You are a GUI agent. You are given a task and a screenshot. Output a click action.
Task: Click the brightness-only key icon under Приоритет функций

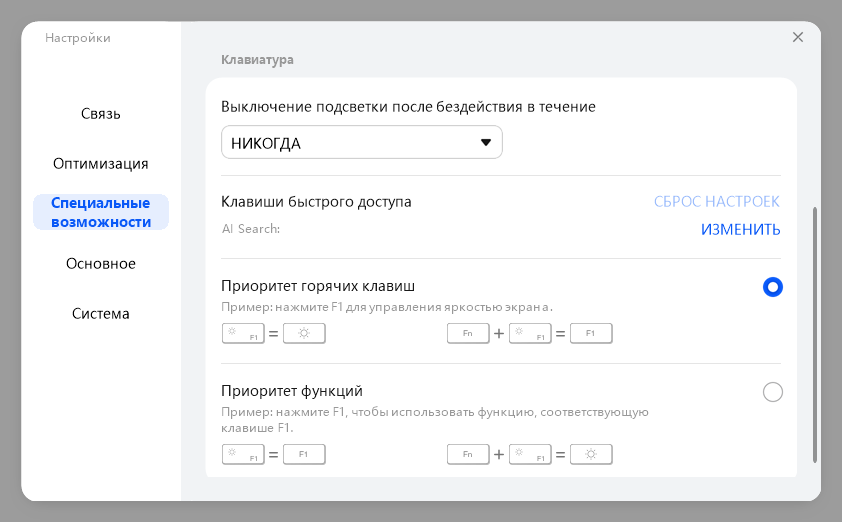coord(590,455)
